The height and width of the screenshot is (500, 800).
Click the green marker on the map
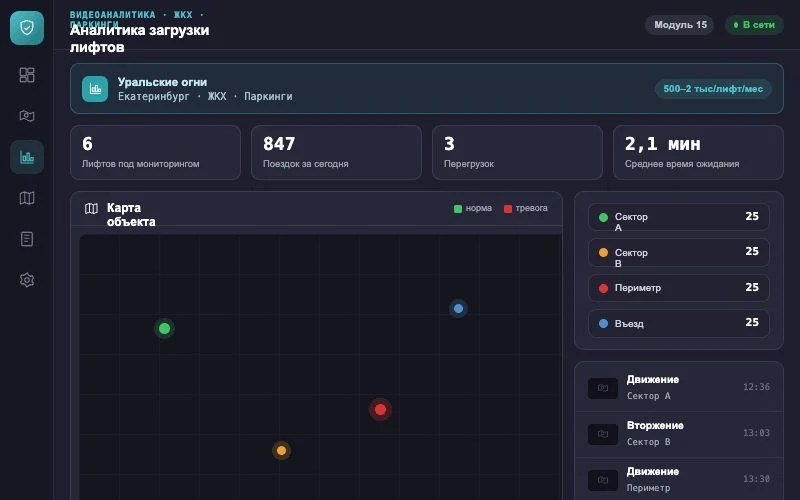(164, 329)
